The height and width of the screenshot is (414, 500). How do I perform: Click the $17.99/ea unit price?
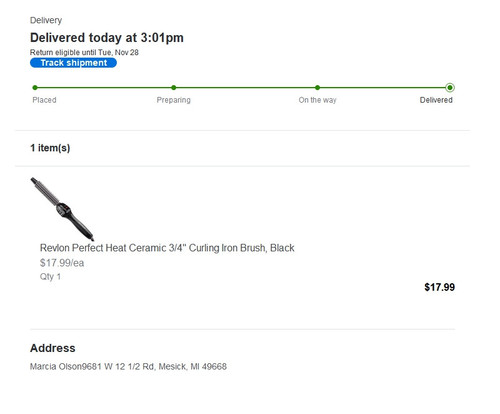coord(62,263)
